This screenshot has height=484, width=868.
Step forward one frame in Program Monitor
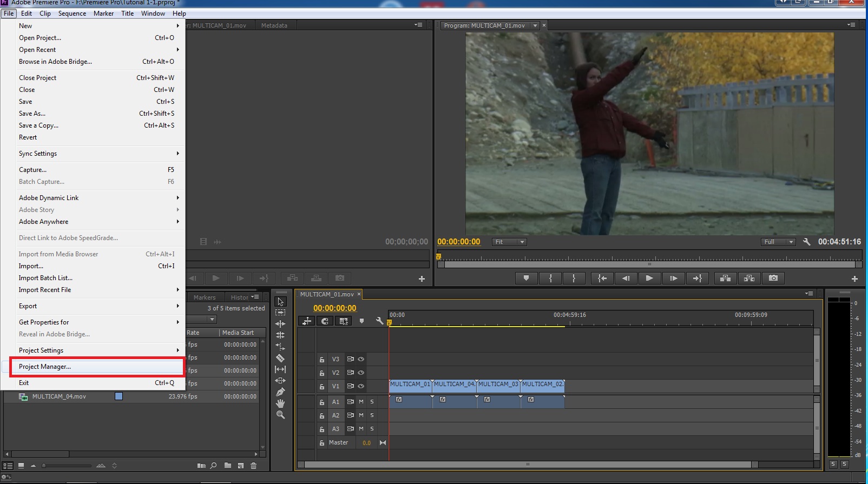[x=673, y=278]
